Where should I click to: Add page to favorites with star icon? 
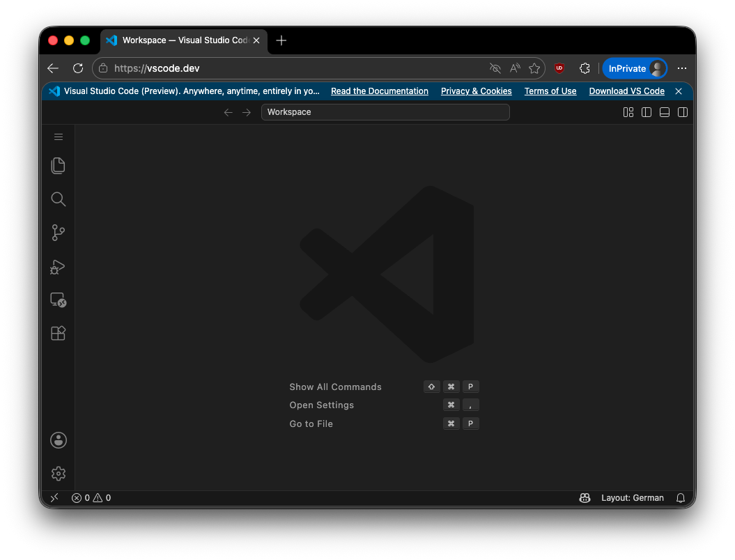click(x=534, y=68)
